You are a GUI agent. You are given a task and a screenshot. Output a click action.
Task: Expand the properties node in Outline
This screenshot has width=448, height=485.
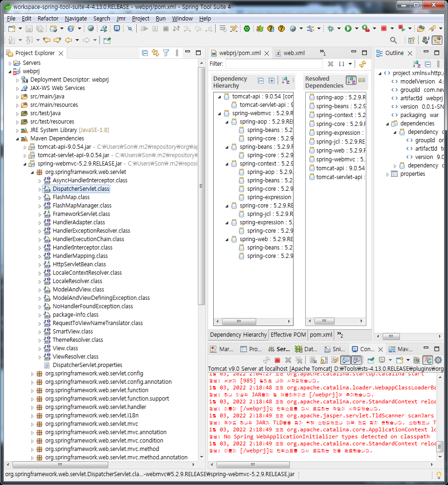coord(387,174)
